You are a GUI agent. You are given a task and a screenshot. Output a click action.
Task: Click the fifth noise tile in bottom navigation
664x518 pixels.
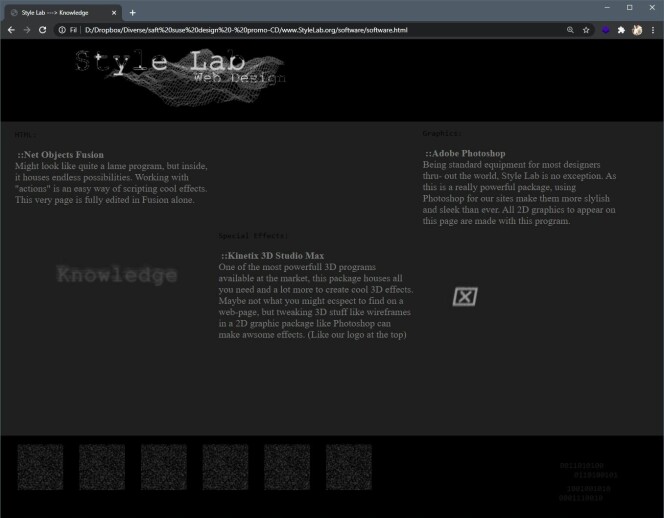click(x=287, y=467)
